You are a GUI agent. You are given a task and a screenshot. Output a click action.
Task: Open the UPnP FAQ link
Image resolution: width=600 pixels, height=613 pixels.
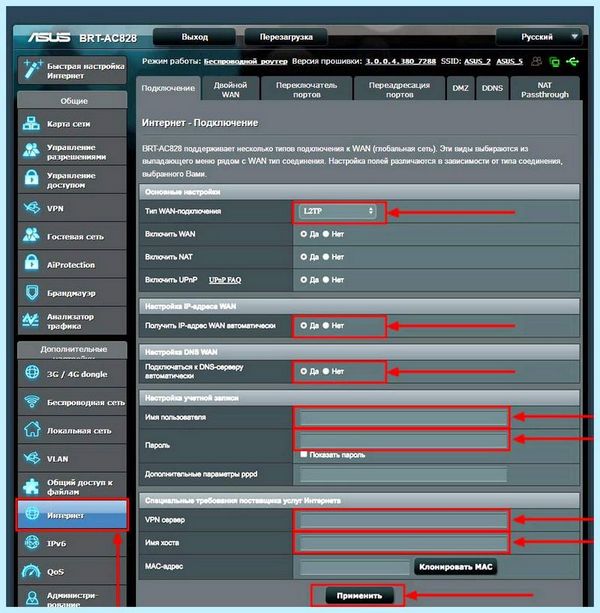coord(225,280)
